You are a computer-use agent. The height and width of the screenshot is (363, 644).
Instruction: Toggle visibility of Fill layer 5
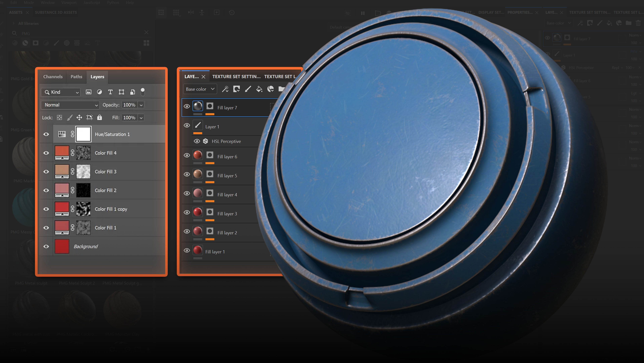187,174
